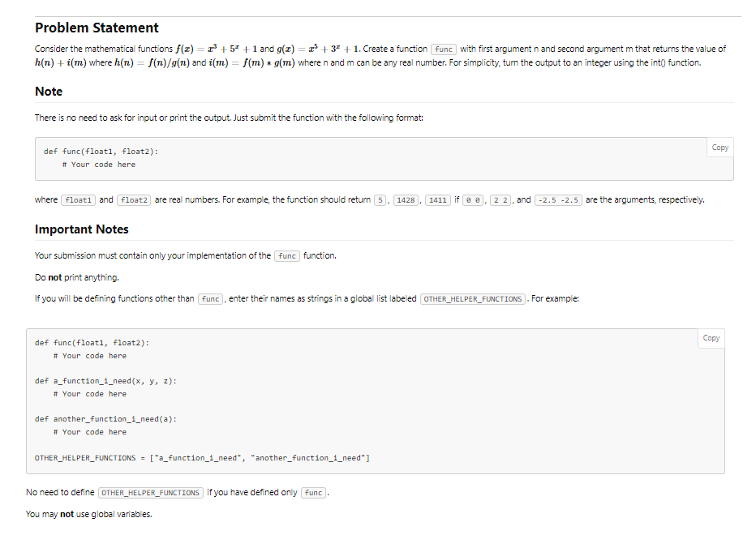Click the OTHER_HELPER_FUNCTIONS label in the text
The image size is (756, 548).
472,298
